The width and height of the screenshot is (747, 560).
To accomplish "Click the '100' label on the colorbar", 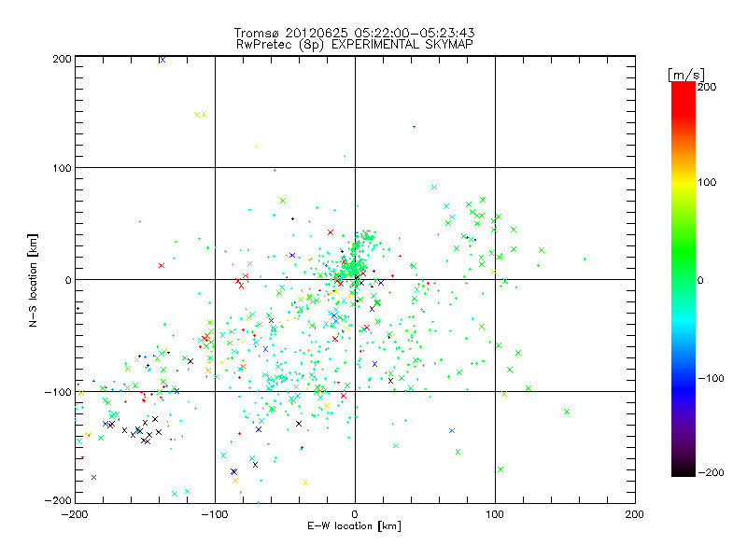I will click(x=707, y=182).
